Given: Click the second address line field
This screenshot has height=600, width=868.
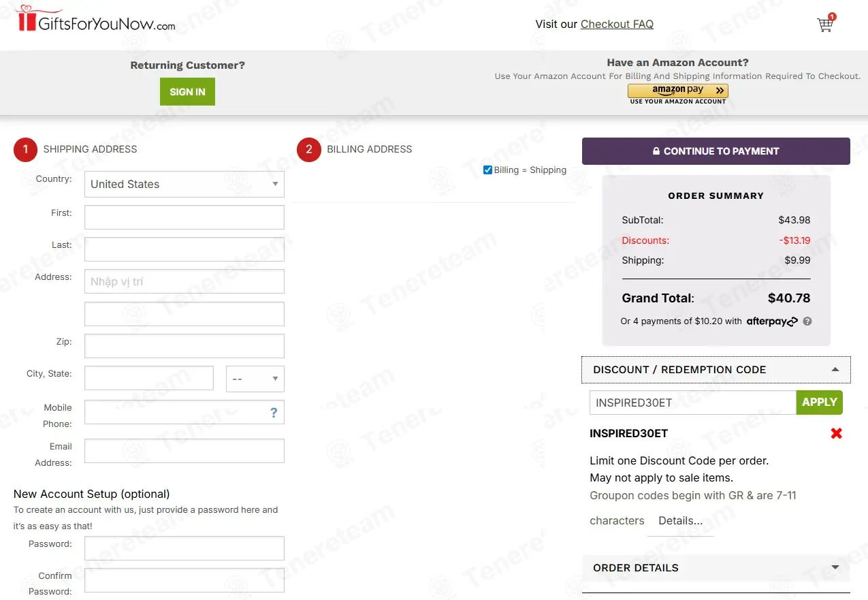Looking at the screenshot, I should tap(184, 314).
